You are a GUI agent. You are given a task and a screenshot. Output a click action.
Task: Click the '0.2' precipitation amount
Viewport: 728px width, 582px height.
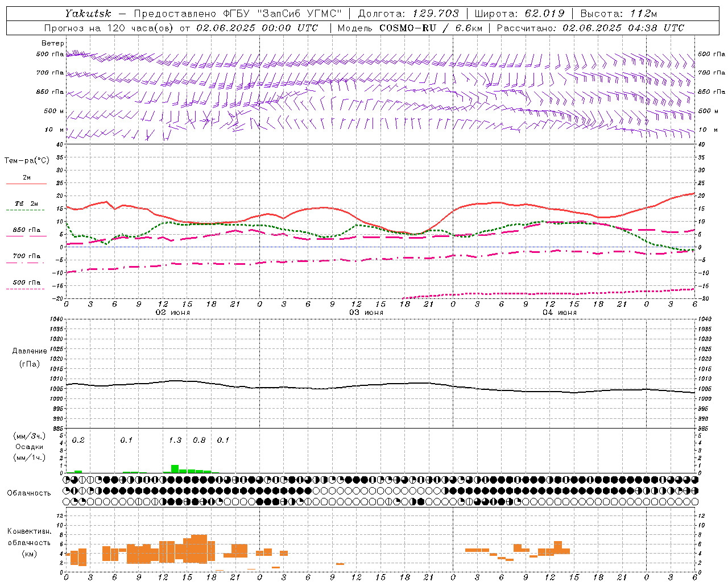coord(78,440)
